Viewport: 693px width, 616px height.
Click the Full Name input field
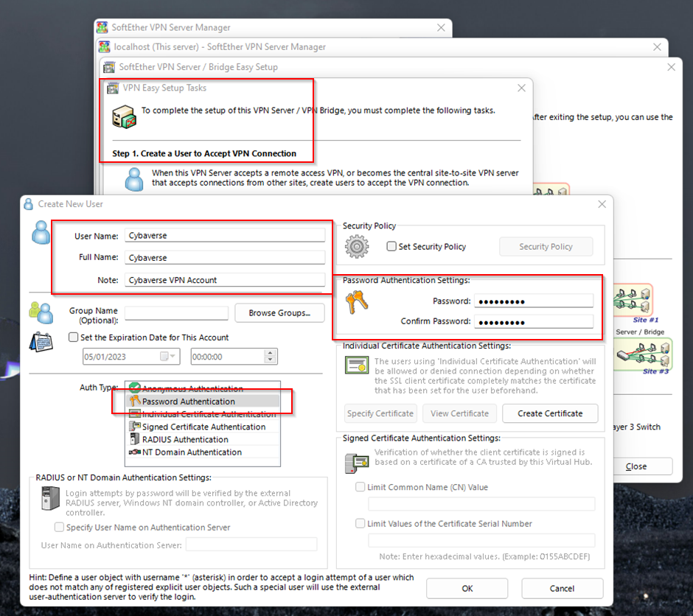225,257
